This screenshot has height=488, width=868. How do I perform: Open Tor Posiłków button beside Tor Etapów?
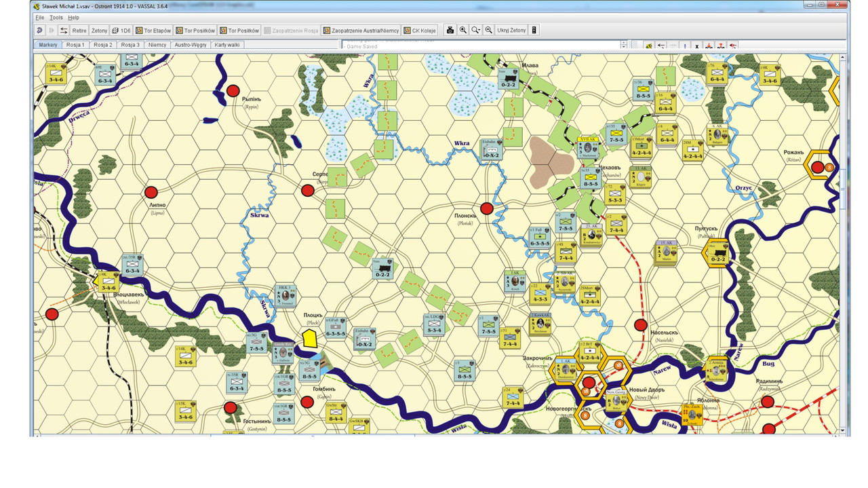point(195,31)
